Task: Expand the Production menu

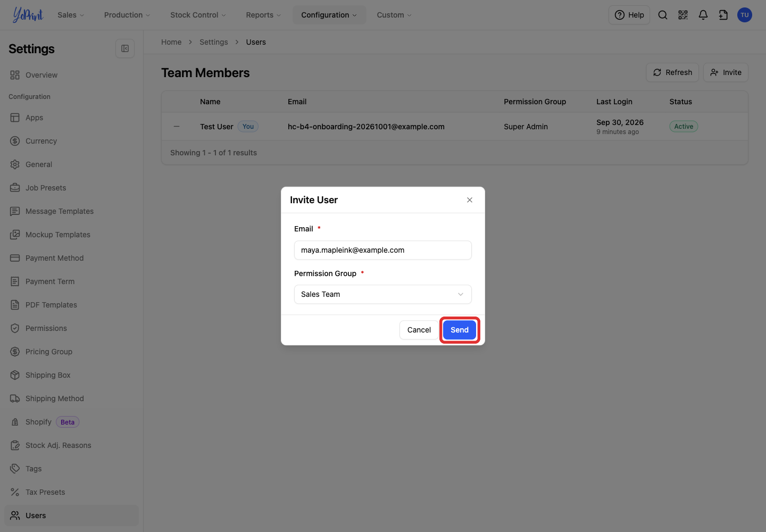Action: pyautogui.click(x=127, y=15)
